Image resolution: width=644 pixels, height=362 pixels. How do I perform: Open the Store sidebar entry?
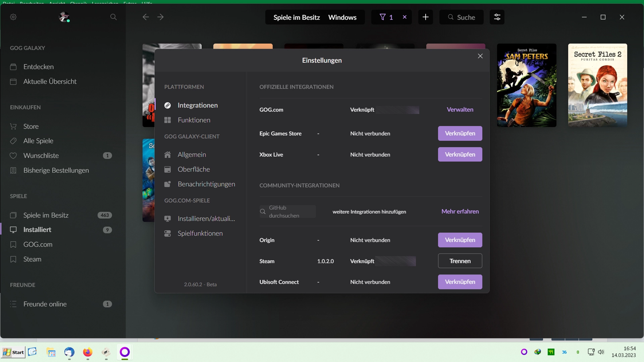(x=31, y=126)
